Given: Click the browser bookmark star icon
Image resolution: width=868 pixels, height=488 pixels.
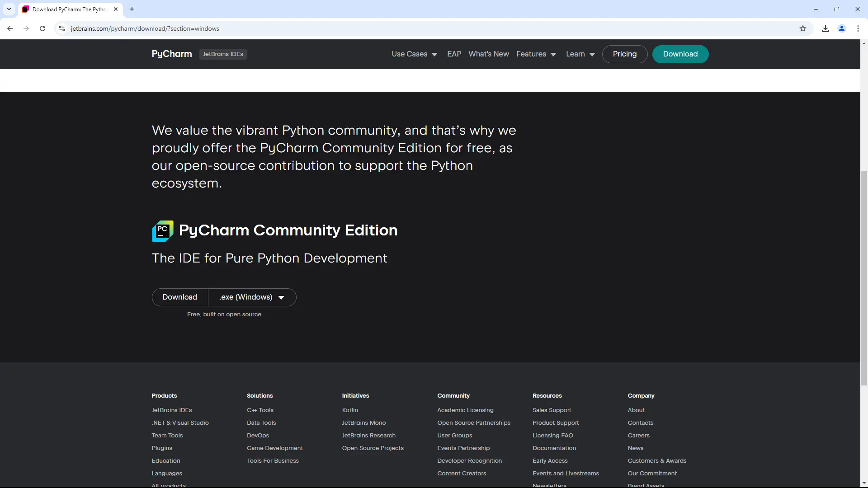Looking at the screenshot, I should coord(802,28).
